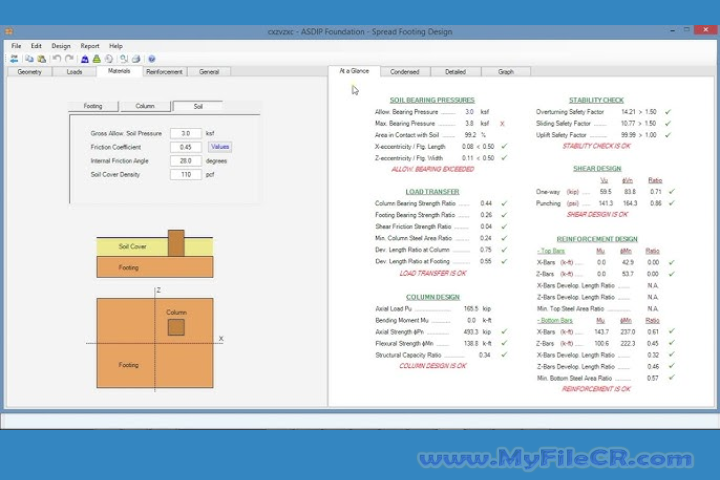Viewport: 720px width, 480px height.
Task: Click the green check beside Uplift Safety Factor
Action: pos(668,135)
